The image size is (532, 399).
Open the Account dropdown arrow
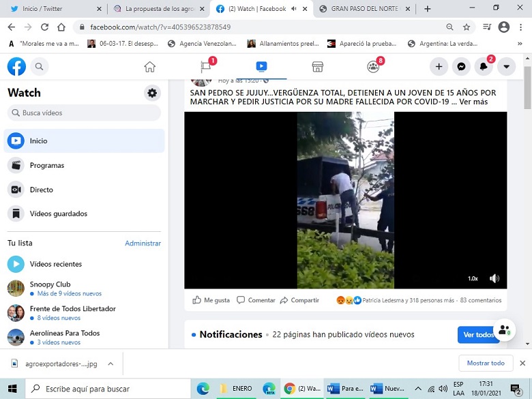pos(506,67)
